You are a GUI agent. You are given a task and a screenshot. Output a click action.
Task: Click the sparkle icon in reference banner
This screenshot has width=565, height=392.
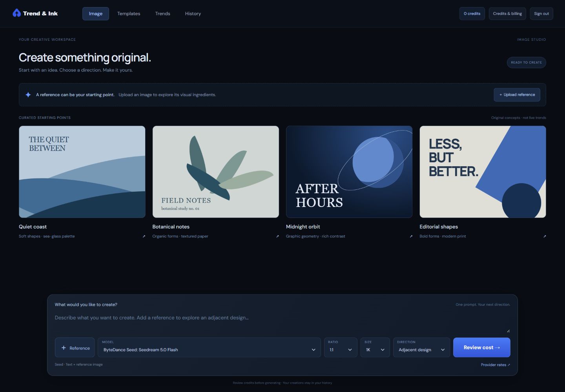click(x=28, y=94)
